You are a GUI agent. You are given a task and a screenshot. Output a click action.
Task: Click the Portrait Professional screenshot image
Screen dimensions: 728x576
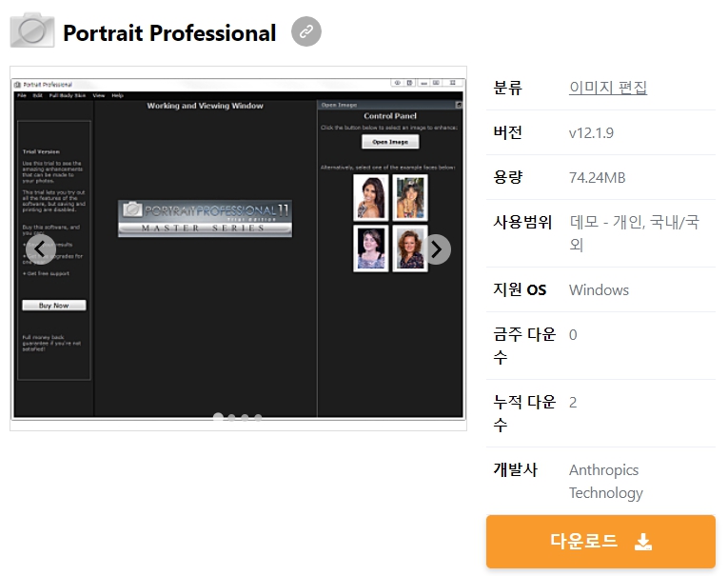click(x=238, y=248)
